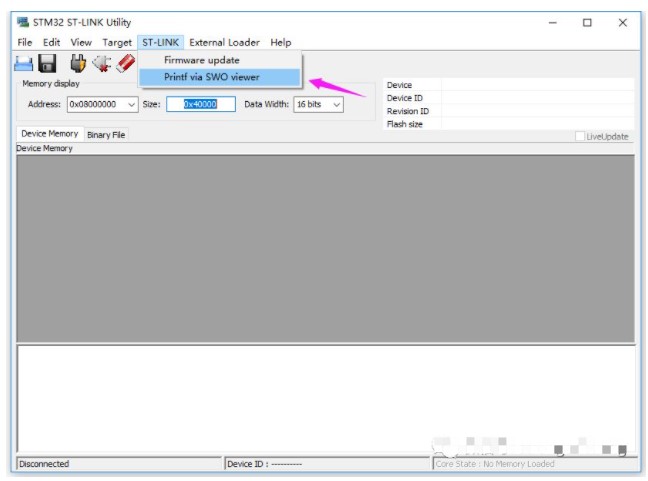Image resolution: width=648 pixels, height=481 pixels.
Task: Click the Open file toolbar icon
Action: coord(23,64)
